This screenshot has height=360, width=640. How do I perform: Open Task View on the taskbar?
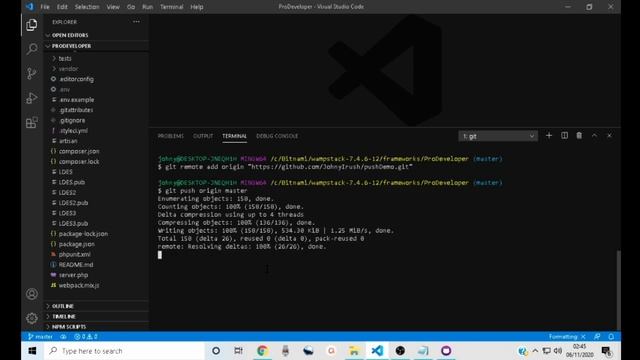tap(238, 351)
